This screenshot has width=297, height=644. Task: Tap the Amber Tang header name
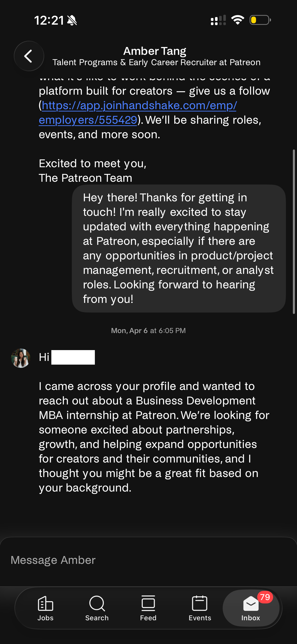pos(155,51)
